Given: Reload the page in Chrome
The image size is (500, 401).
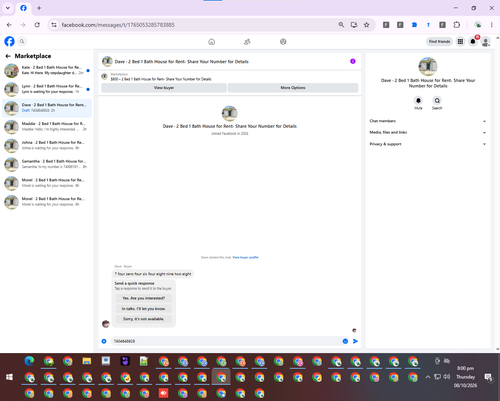Looking at the screenshot, I should click(x=37, y=25).
